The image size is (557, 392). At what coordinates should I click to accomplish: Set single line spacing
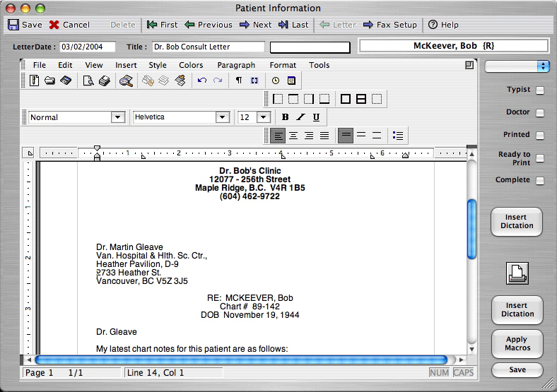346,136
